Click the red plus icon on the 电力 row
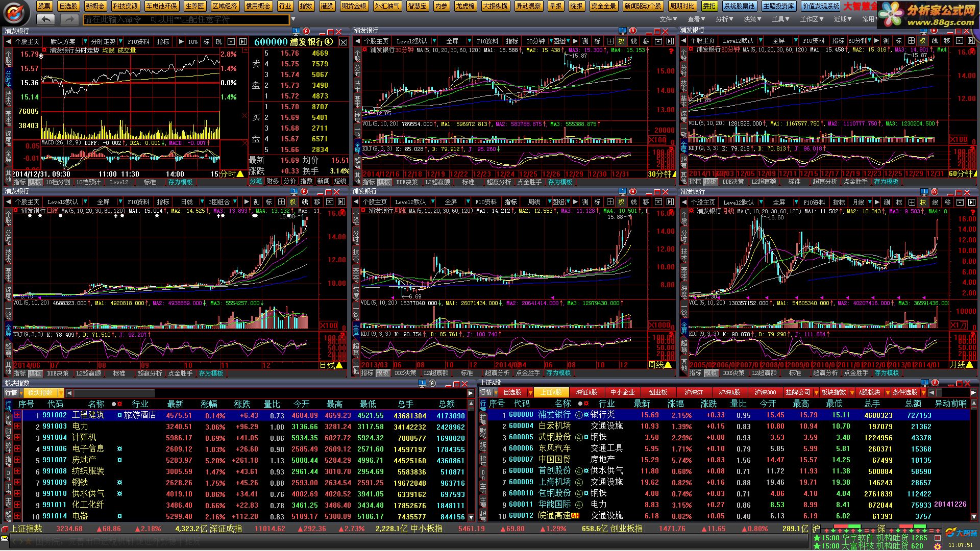This screenshot has height=551, width=980. pos(17,427)
